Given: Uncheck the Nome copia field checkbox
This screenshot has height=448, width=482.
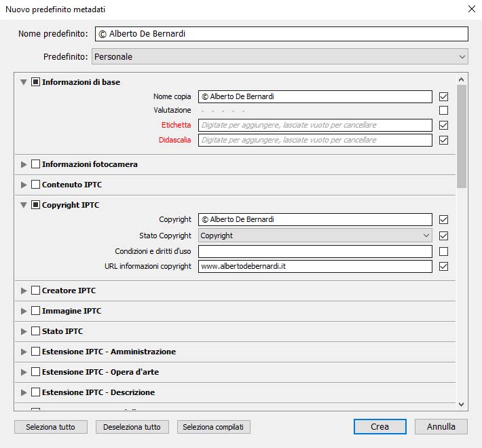Looking at the screenshot, I should [x=443, y=97].
